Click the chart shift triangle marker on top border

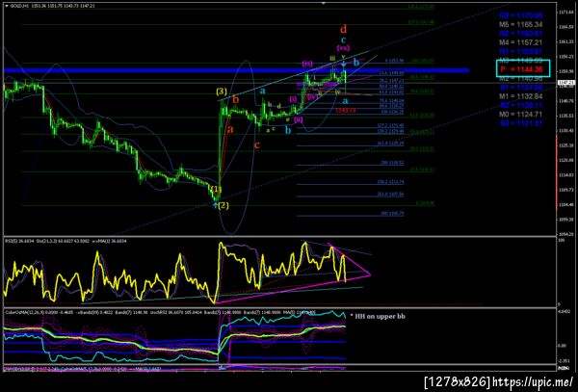click(324, 3)
